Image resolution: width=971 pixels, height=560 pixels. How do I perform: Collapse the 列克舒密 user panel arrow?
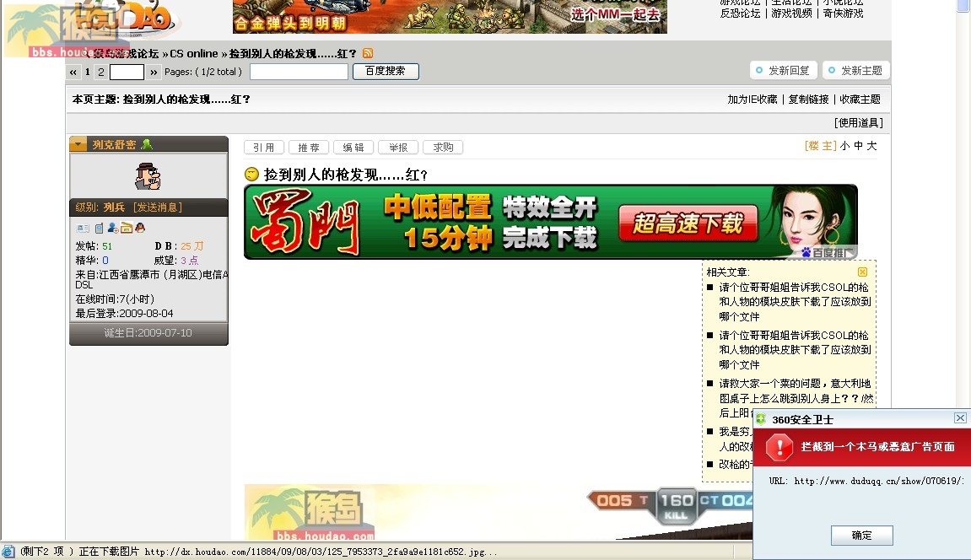point(78,145)
